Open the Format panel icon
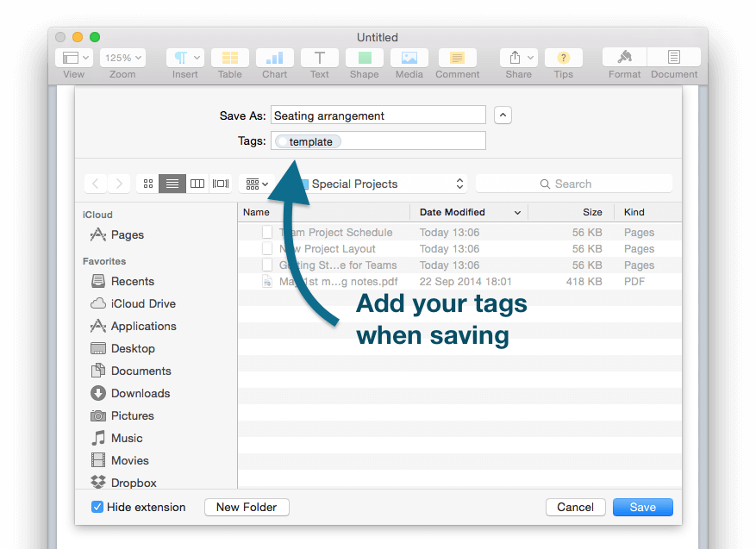Image resolution: width=756 pixels, height=549 pixels. [x=623, y=58]
